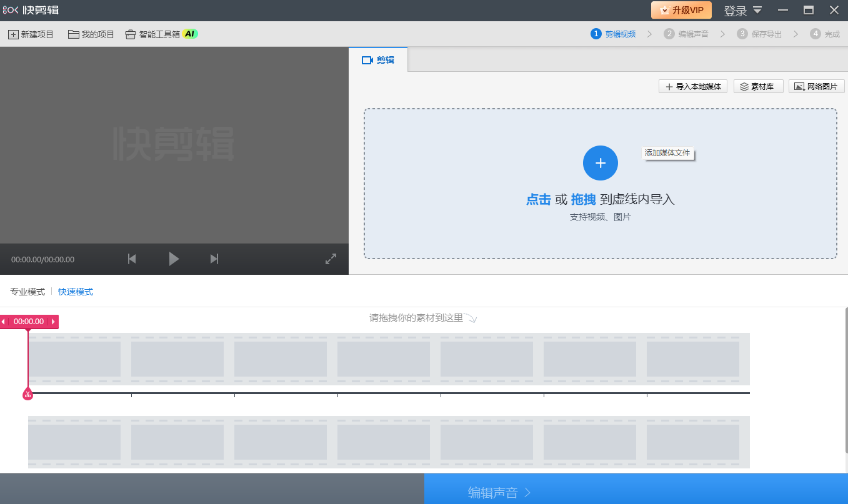Go to step 3 保存导出

click(x=759, y=34)
